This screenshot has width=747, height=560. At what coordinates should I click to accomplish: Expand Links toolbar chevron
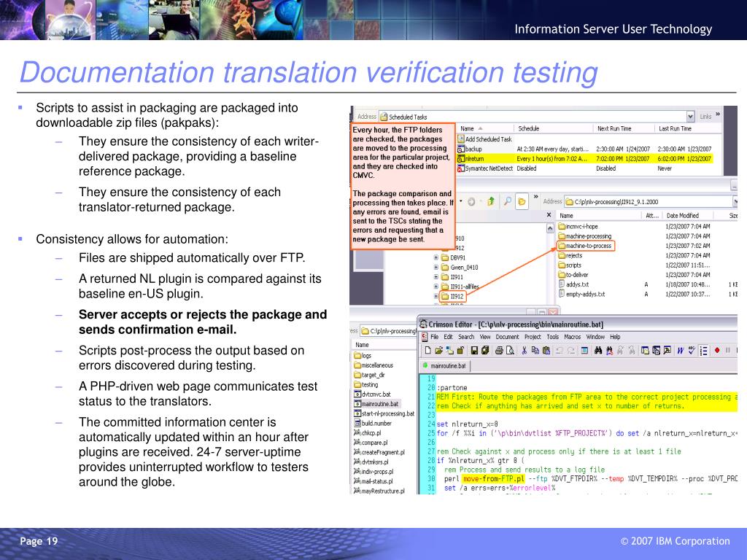(718, 114)
